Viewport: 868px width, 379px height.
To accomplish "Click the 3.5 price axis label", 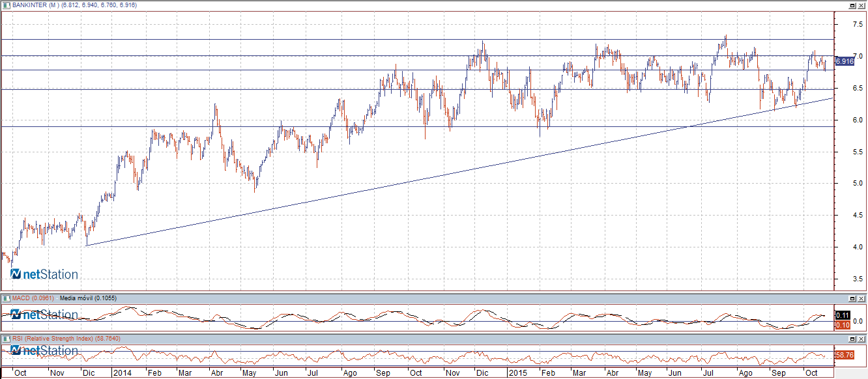I will coord(858,279).
